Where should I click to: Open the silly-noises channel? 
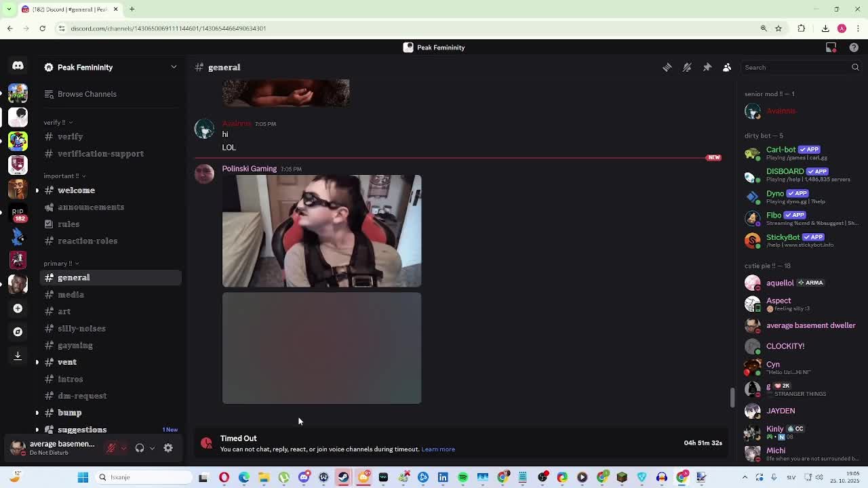(x=81, y=329)
